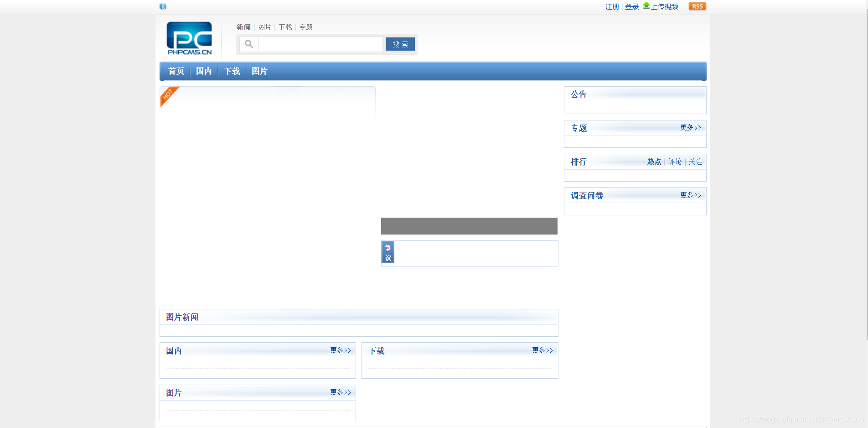Screen dimensions: 868x428
Task: Click the magnifier icon in the search box
Action: [248, 44]
